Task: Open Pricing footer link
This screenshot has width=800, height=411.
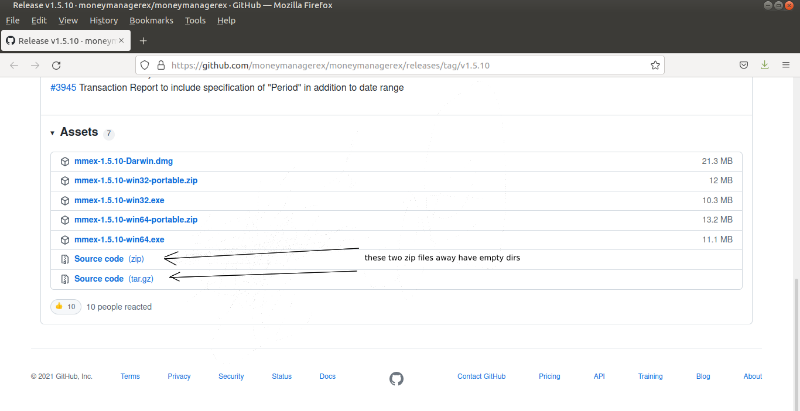Action: pos(549,376)
